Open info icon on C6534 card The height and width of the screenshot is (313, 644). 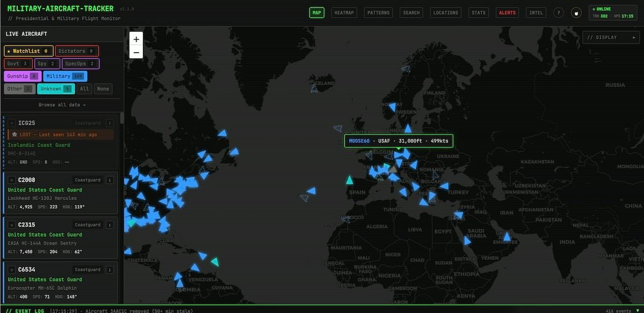click(109, 270)
